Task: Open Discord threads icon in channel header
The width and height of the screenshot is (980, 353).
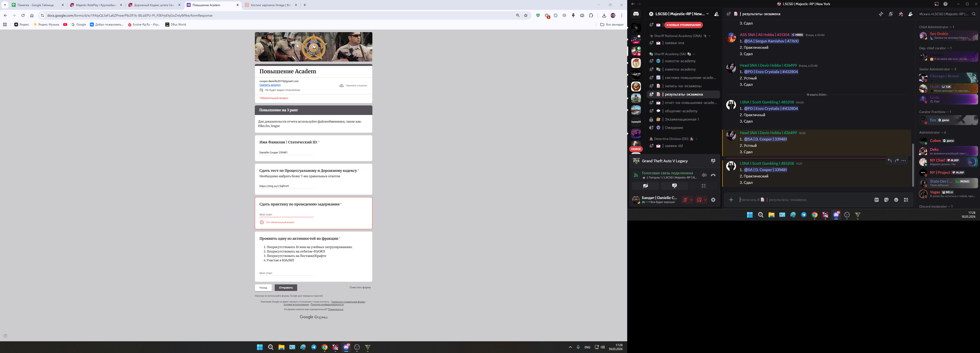Action: [x=881, y=14]
